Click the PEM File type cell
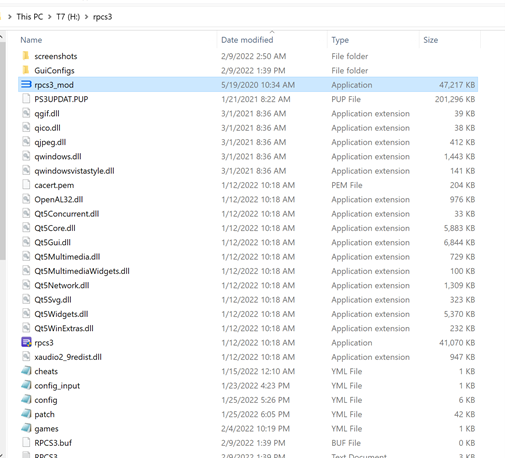The height and width of the screenshot is (458, 505). click(x=347, y=185)
